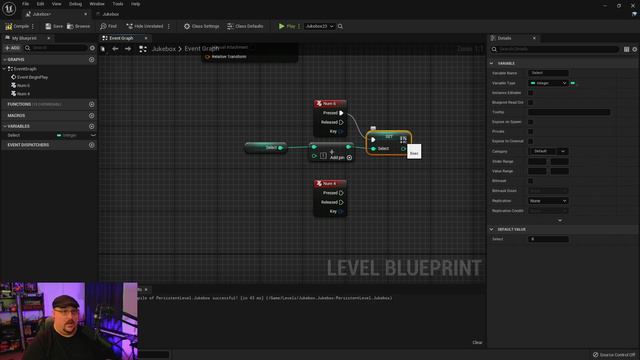Open Details property matrix grid icon

pos(626,49)
